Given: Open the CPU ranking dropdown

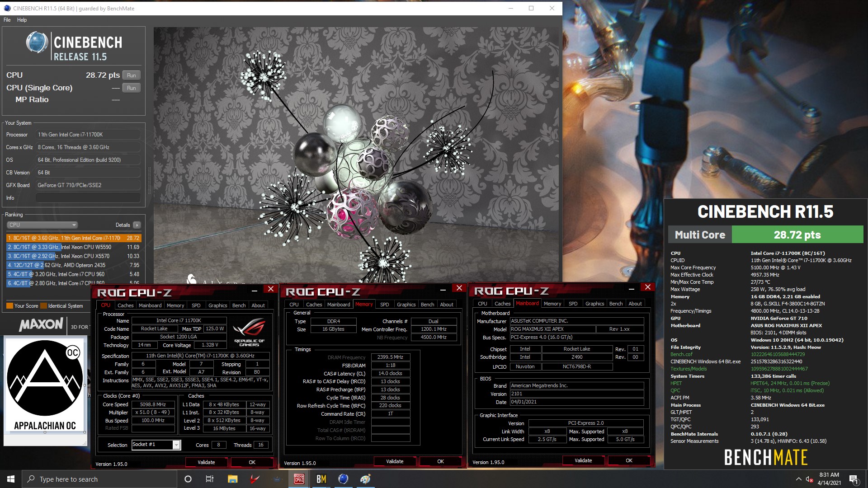Looking at the screenshot, I should coord(42,225).
